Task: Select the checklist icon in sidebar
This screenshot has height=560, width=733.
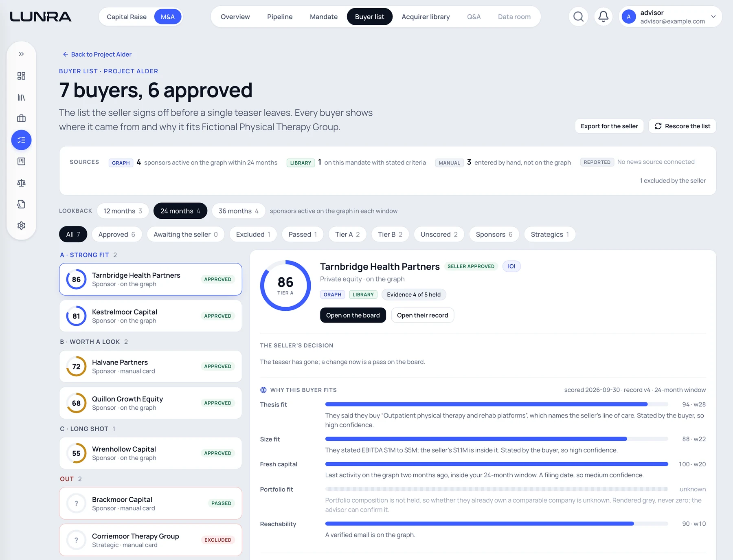Action: point(21,140)
